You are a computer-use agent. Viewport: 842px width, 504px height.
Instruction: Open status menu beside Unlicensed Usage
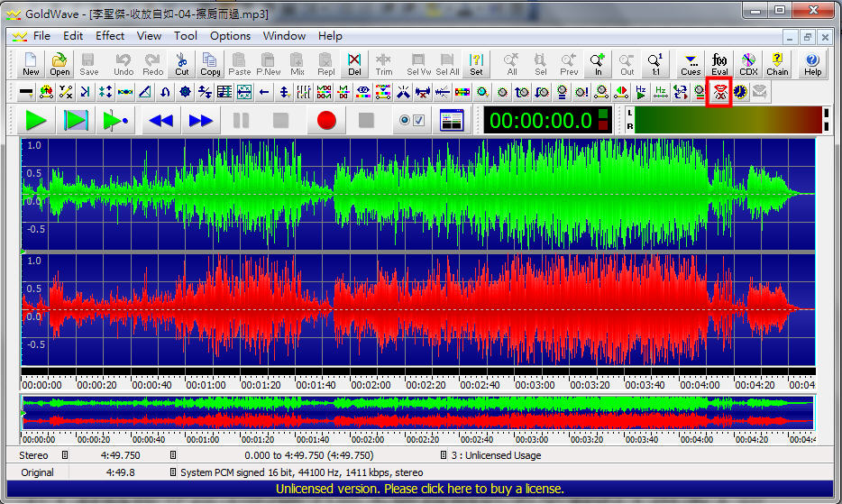(x=444, y=455)
